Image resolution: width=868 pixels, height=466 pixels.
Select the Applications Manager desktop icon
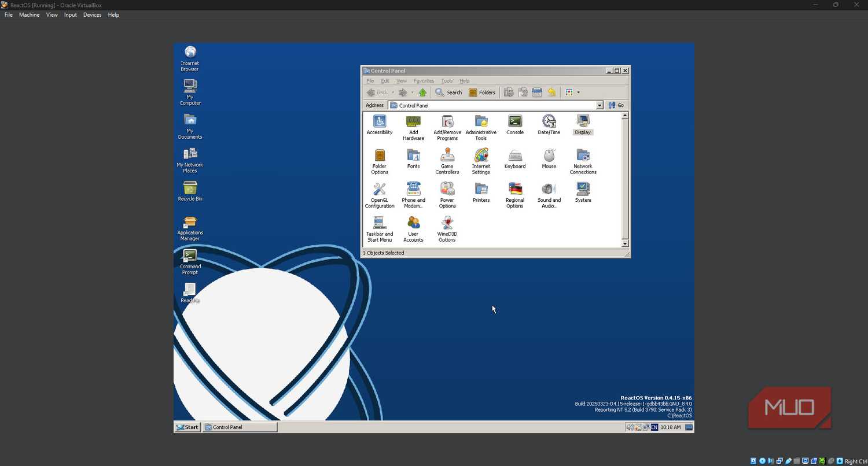(190, 228)
